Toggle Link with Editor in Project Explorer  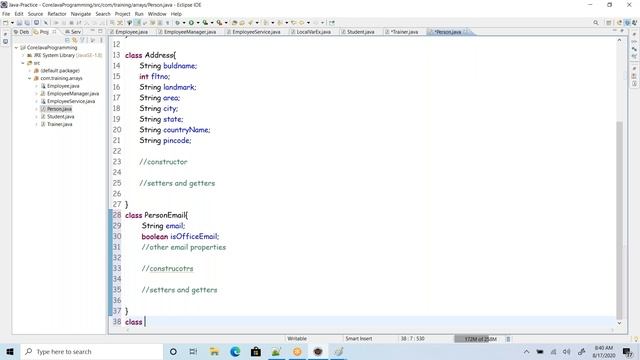tap(75, 40)
